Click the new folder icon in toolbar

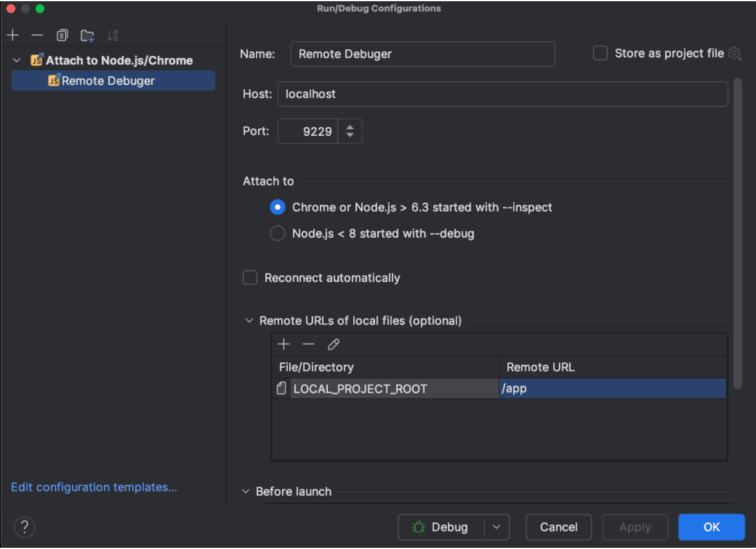tap(87, 36)
